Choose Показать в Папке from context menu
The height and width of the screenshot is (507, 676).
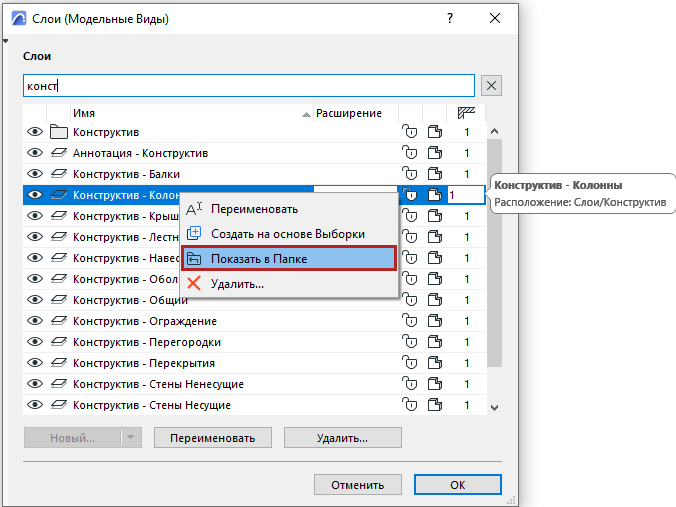(x=288, y=259)
